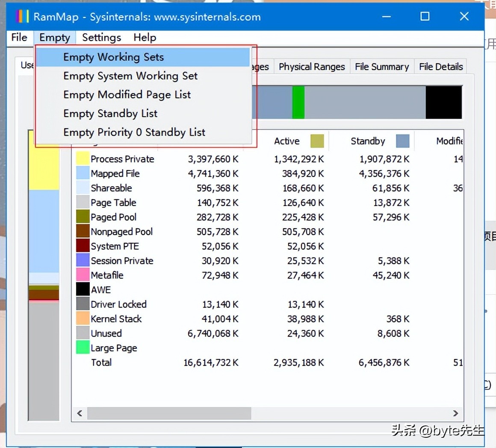Close the RamMap window
The image size is (496, 448).
[x=464, y=16]
